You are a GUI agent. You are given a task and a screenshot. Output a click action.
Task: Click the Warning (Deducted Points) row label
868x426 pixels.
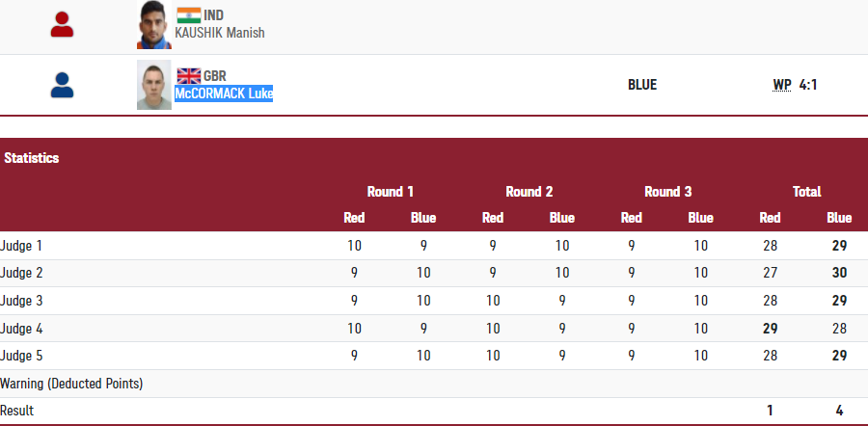pos(71,384)
